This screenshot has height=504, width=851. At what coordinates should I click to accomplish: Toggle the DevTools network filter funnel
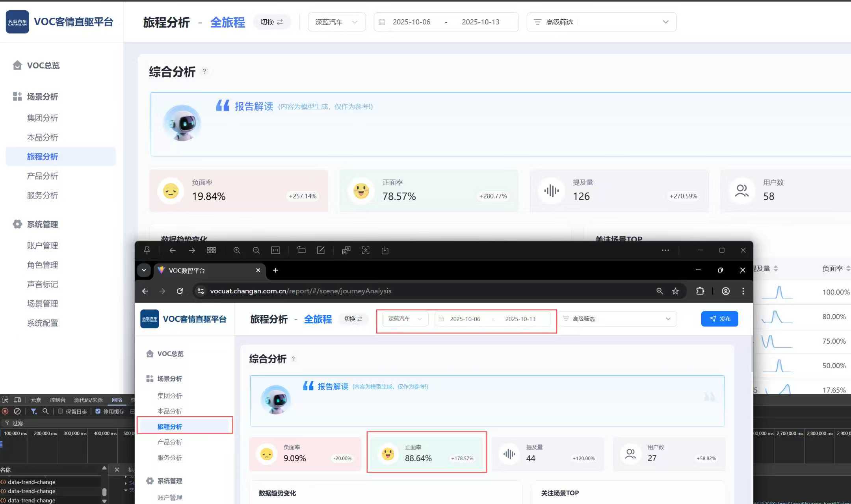click(33, 411)
